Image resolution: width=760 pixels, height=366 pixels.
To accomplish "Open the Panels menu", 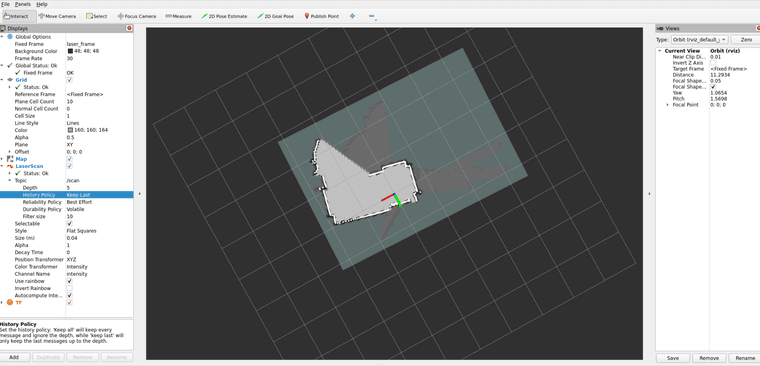I will [23, 4].
